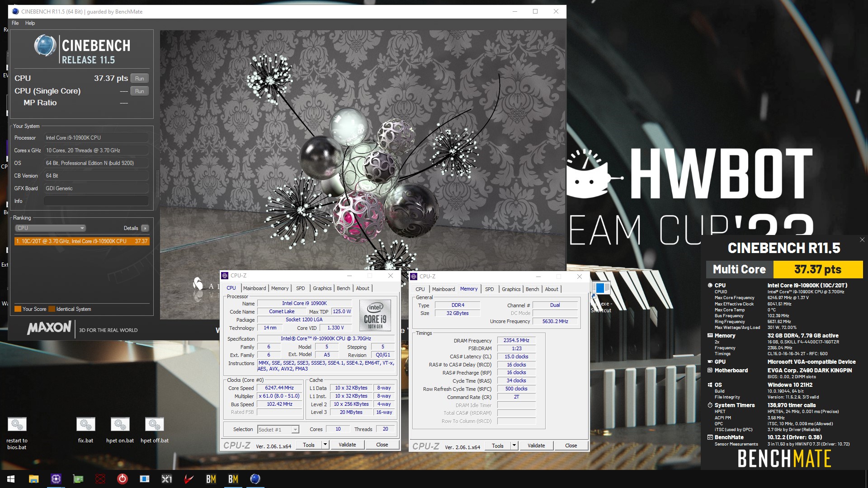Image resolution: width=868 pixels, height=488 pixels.
Task: Open the red checkmark taskbar icon
Action: point(189,479)
